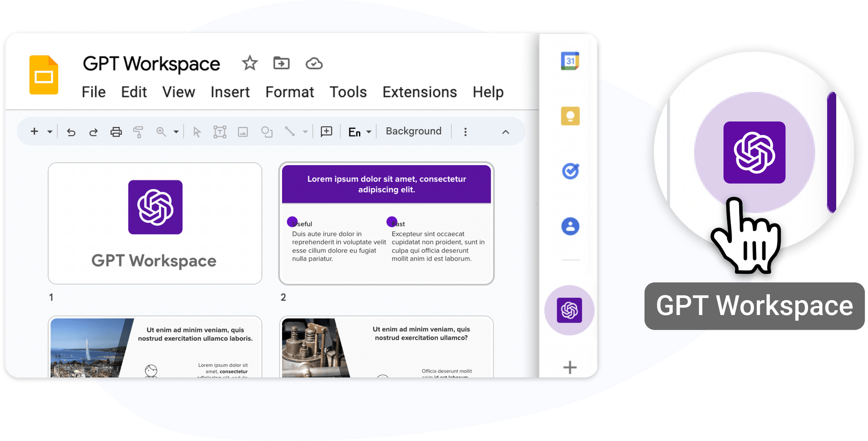Click the Get add-ons plus icon

570,368
